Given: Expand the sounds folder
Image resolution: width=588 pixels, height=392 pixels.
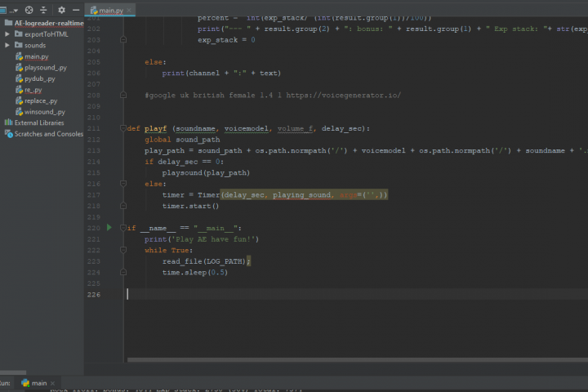Looking at the screenshot, I should pos(7,45).
